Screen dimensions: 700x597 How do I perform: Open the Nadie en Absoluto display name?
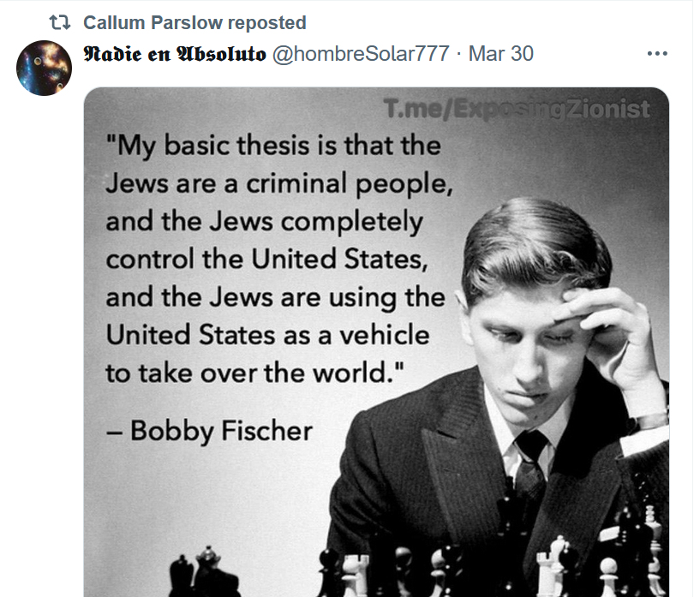174,54
